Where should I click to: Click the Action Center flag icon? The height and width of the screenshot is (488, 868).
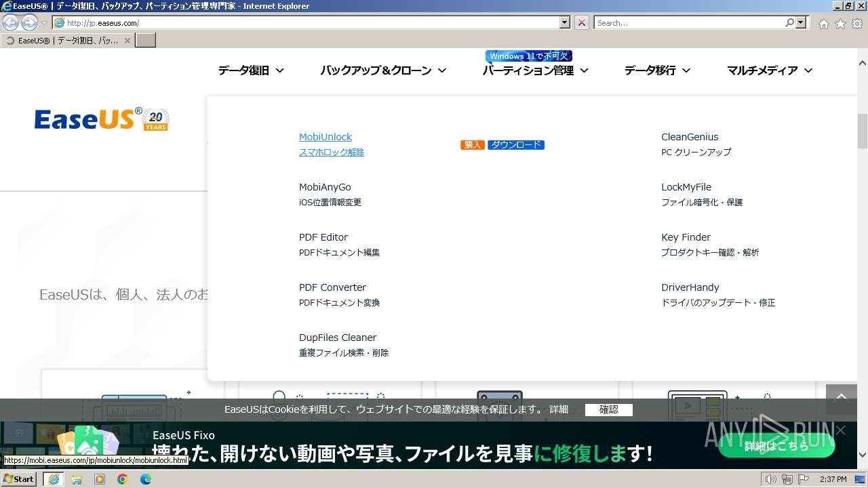(x=803, y=479)
